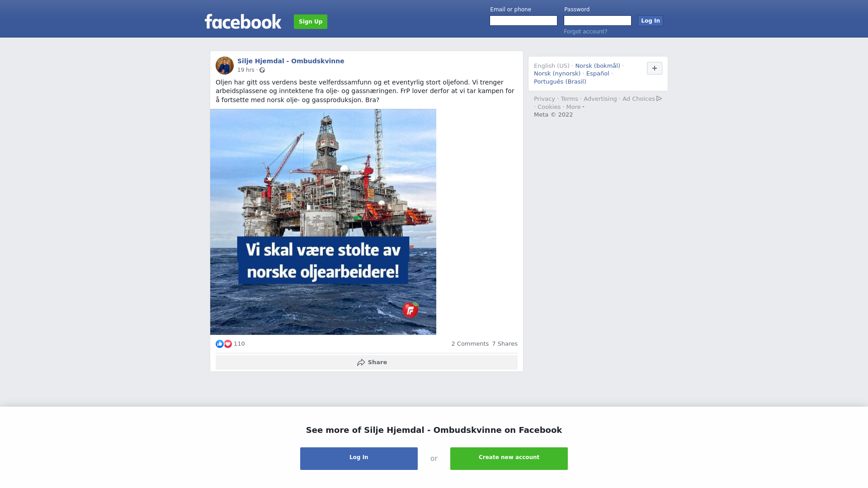Open Silje Hjemdal's profile picture
Image resolution: width=868 pixels, height=488 pixels.
pos(225,66)
